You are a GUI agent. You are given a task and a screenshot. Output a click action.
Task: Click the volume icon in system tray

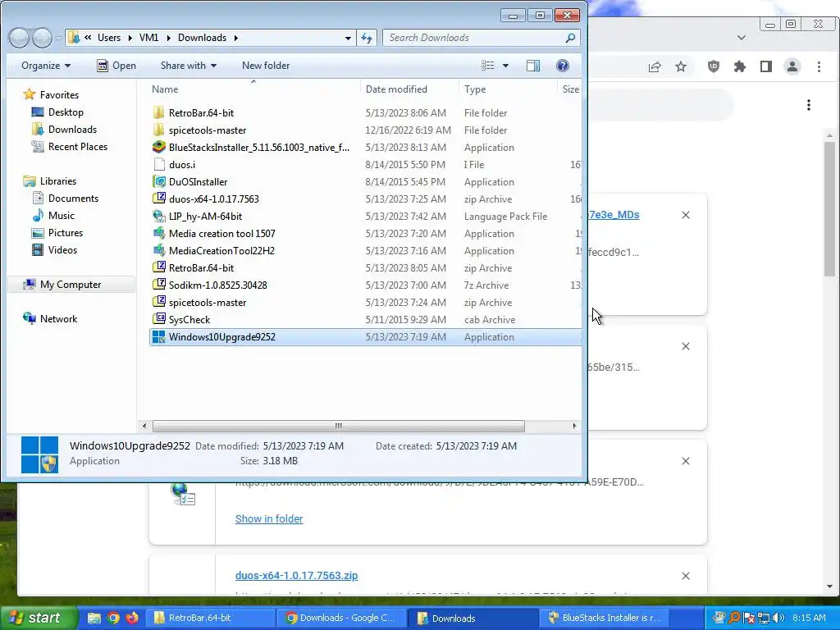[x=778, y=619]
